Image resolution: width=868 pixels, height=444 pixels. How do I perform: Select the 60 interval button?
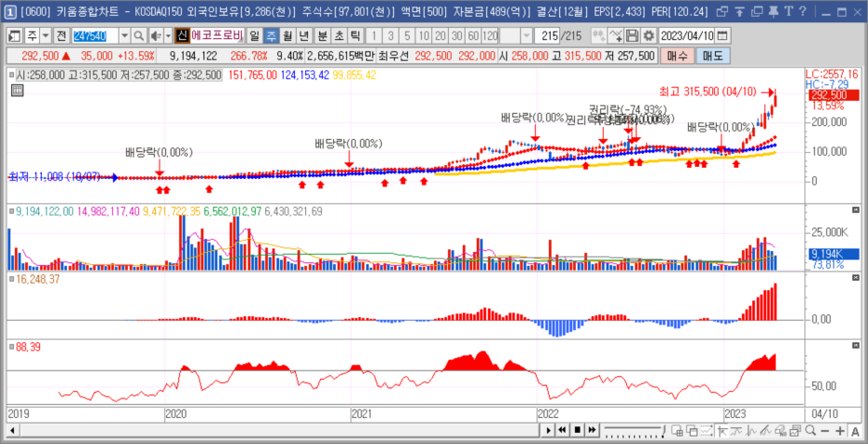click(x=474, y=36)
